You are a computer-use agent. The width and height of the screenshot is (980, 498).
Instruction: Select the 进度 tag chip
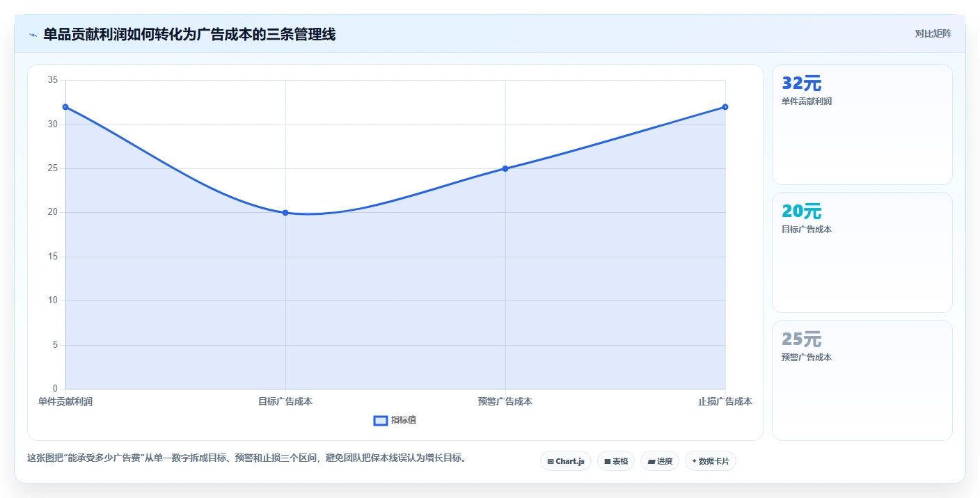660,461
